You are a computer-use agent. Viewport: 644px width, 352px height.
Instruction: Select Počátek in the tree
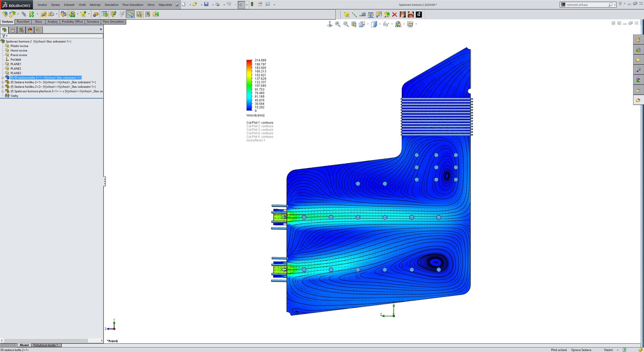pyautogui.click(x=16, y=60)
